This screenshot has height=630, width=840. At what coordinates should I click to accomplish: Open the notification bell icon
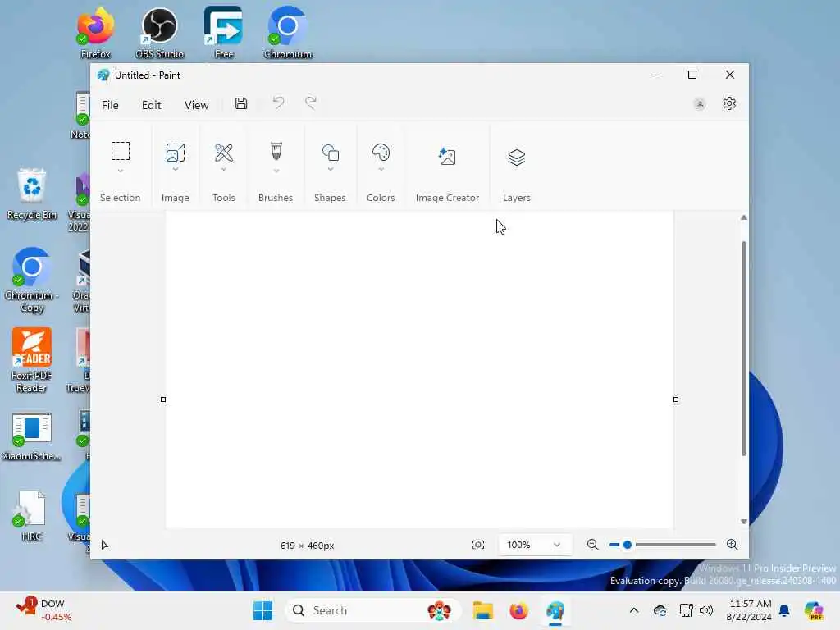coord(784,610)
